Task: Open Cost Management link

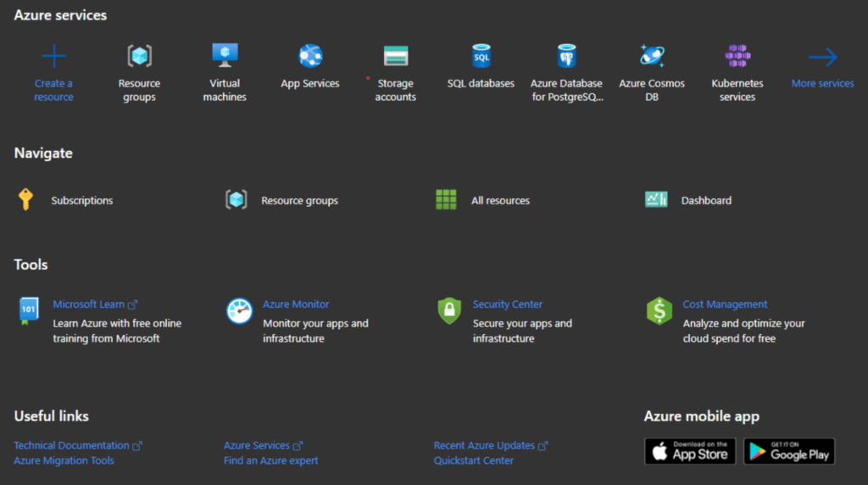Action: [x=725, y=304]
